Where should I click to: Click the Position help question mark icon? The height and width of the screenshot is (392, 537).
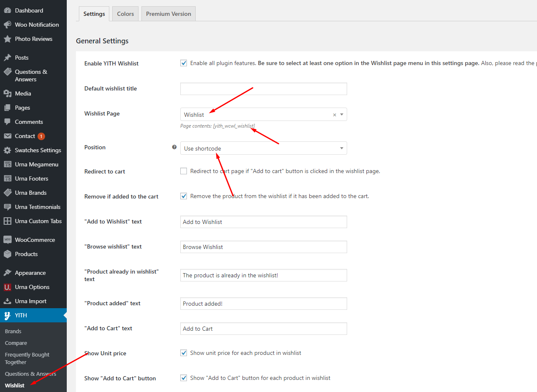pyautogui.click(x=174, y=147)
